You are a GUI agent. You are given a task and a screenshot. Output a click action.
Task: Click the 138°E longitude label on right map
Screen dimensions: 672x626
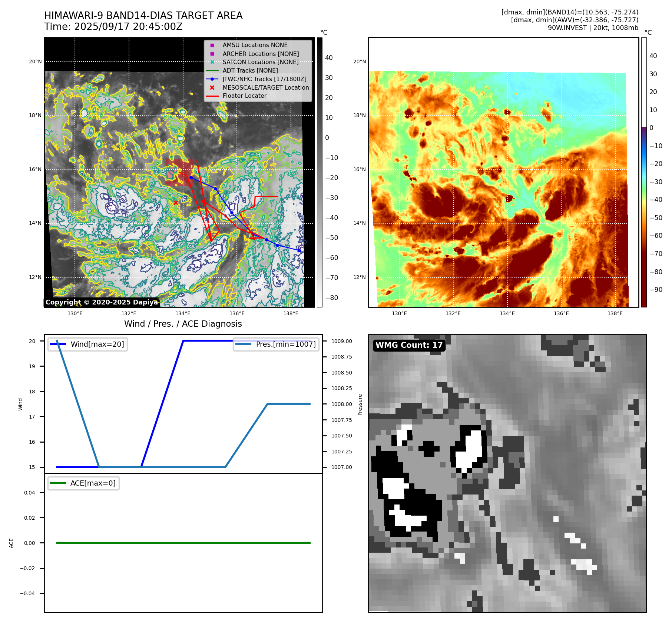coord(615,313)
